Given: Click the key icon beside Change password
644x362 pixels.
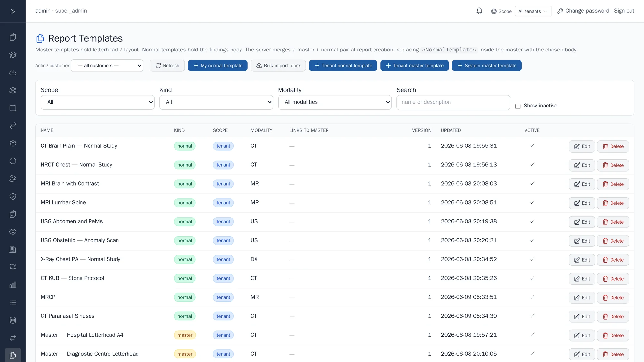Looking at the screenshot, I should (x=560, y=11).
